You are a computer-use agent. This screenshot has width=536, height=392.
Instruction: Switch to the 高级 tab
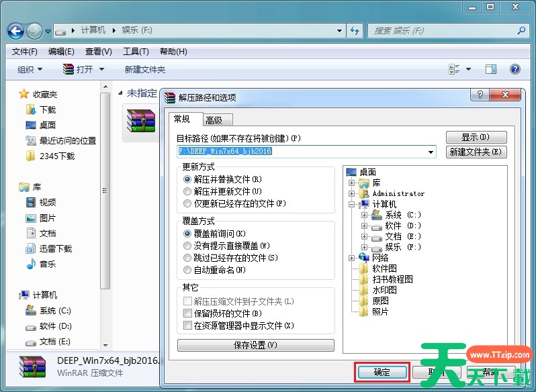tap(214, 120)
